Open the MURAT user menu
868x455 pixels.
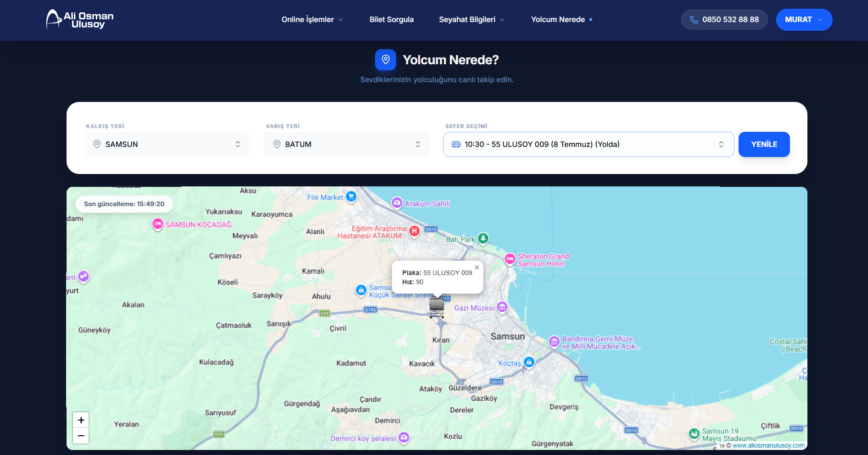[x=804, y=20]
